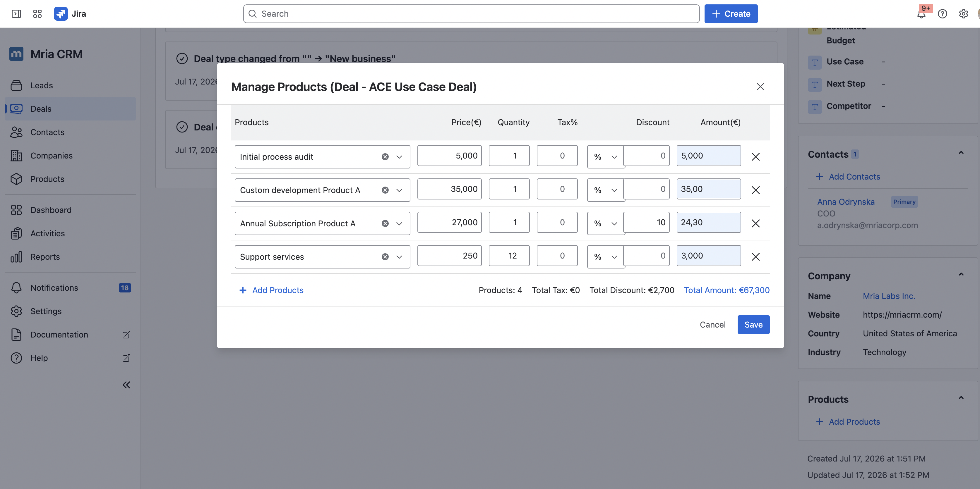Image resolution: width=980 pixels, height=489 pixels.
Task: Click the Create button in header
Action: pos(731,14)
